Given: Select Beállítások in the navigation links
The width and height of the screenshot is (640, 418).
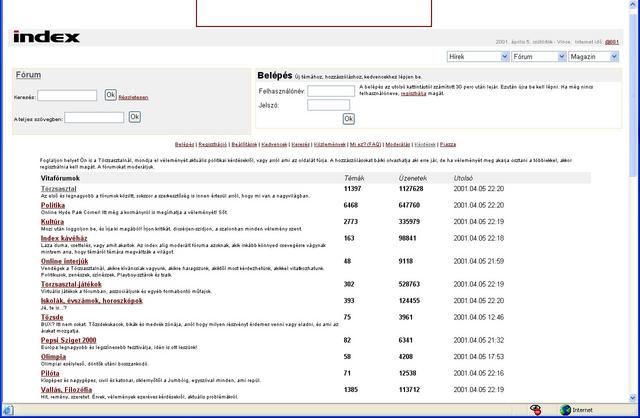Looking at the screenshot, I should (x=244, y=145).
